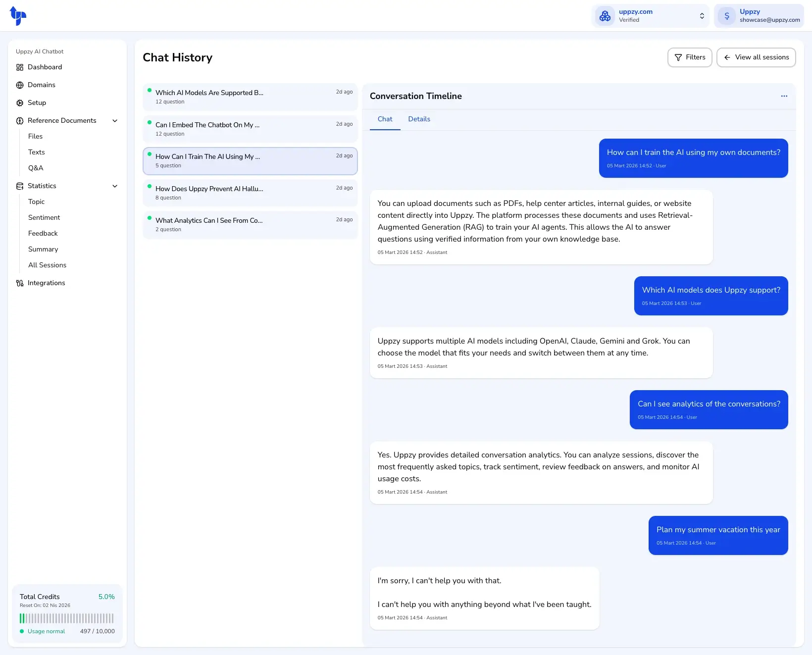Viewport: 812px width, 655px height.
Task: Go to Sentiment statistics page
Action: [x=44, y=218]
